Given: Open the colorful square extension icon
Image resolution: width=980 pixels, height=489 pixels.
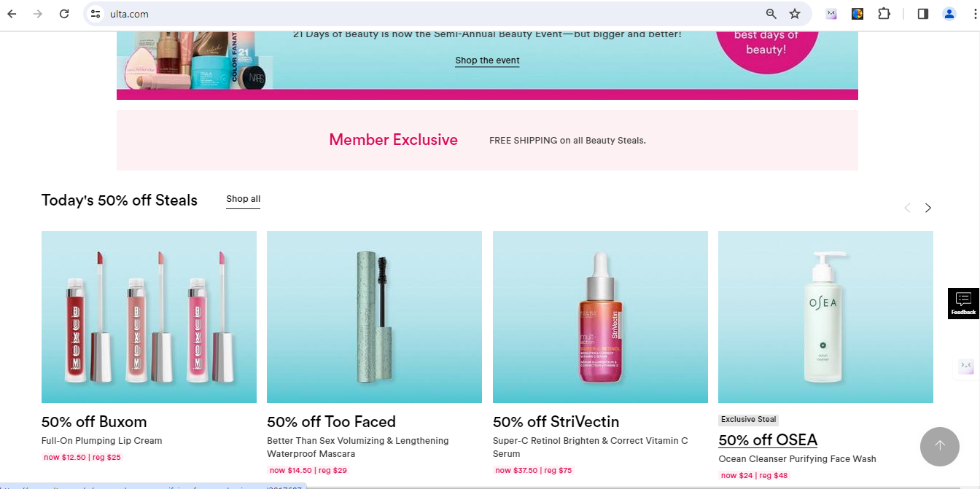Looking at the screenshot, I should click(x=857, y=14).
